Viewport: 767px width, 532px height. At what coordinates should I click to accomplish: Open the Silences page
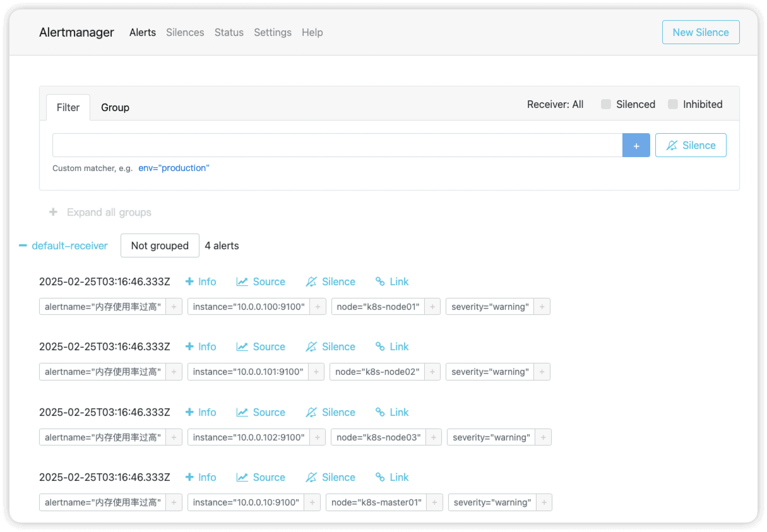[x=185, y=32]
